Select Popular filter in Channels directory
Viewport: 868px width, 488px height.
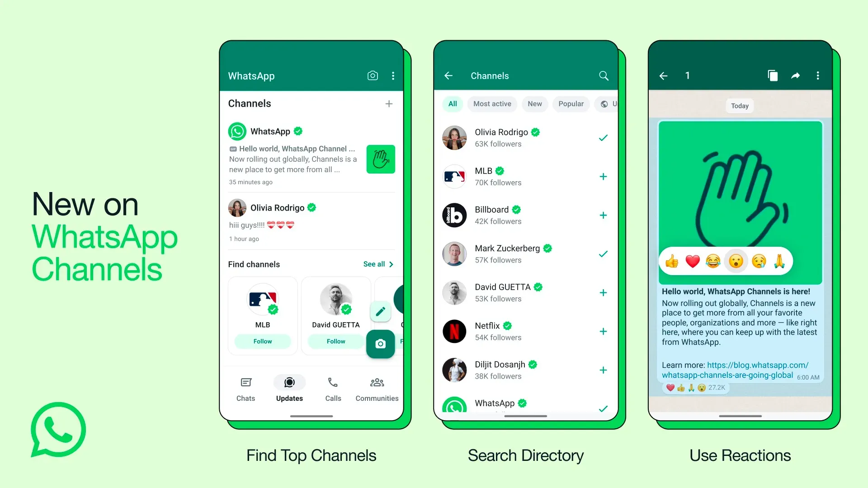(571, 103)
